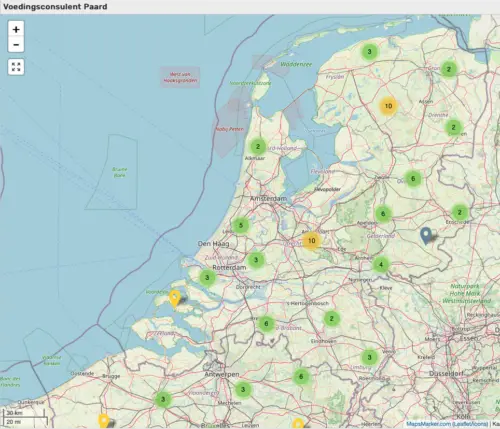Open the cluster of 4 near Arnhem

click(x=381, y=265)
